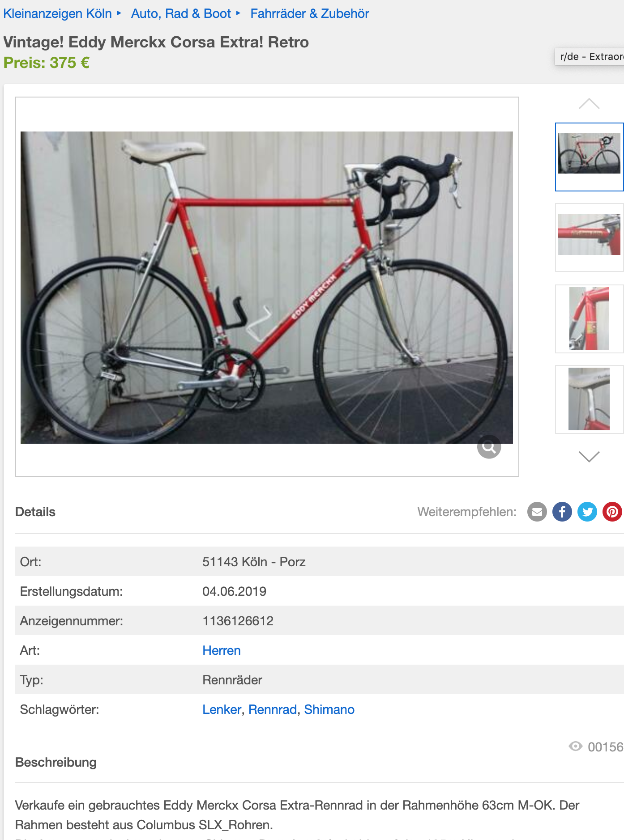624x840 pixels.
Task: Open the Lenker keyword link
Action: click(x=222, y=709)
